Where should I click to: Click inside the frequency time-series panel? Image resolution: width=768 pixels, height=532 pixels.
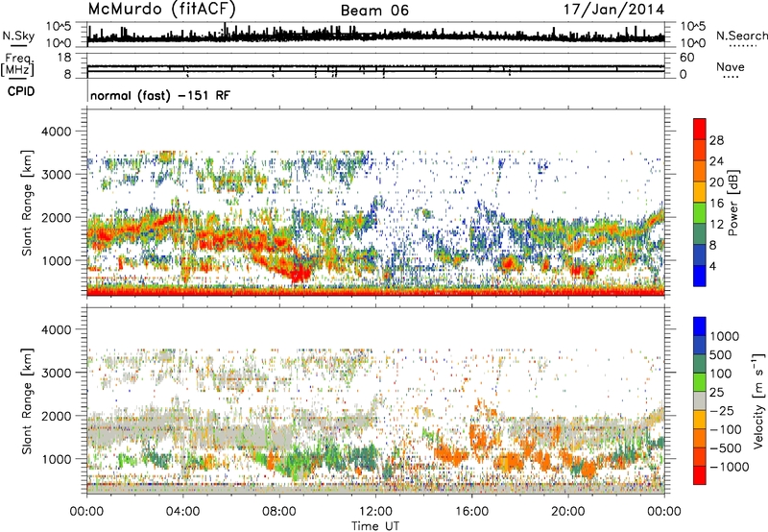pyautogui.click(x=375, y=65)
